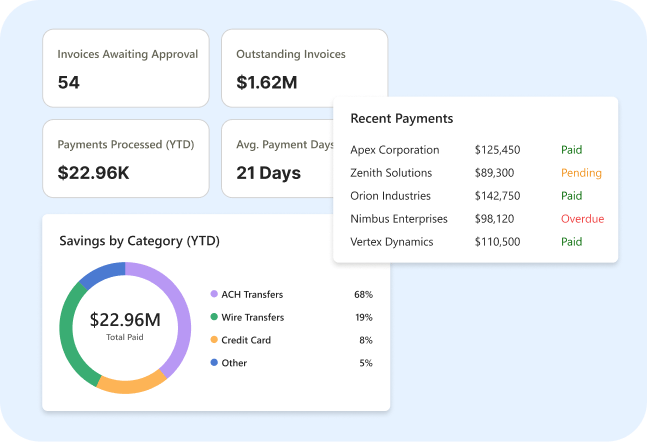Click the 5% value
This screenshot has width=647, height=442.
366,363
